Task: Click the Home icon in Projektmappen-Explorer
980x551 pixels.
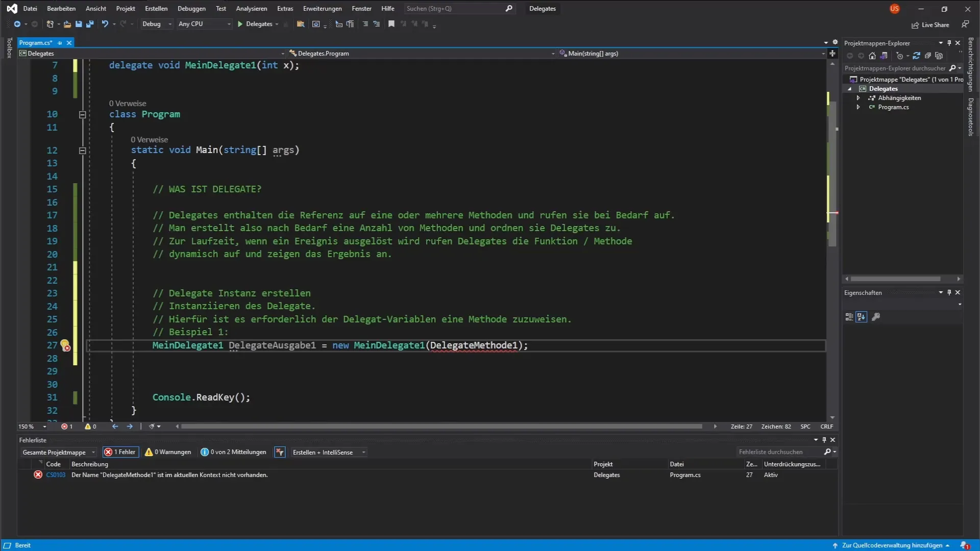Action: (872, 56)
